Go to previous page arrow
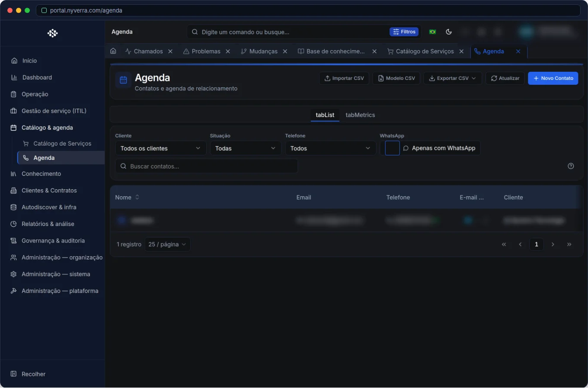 click(x=520, y=245)
